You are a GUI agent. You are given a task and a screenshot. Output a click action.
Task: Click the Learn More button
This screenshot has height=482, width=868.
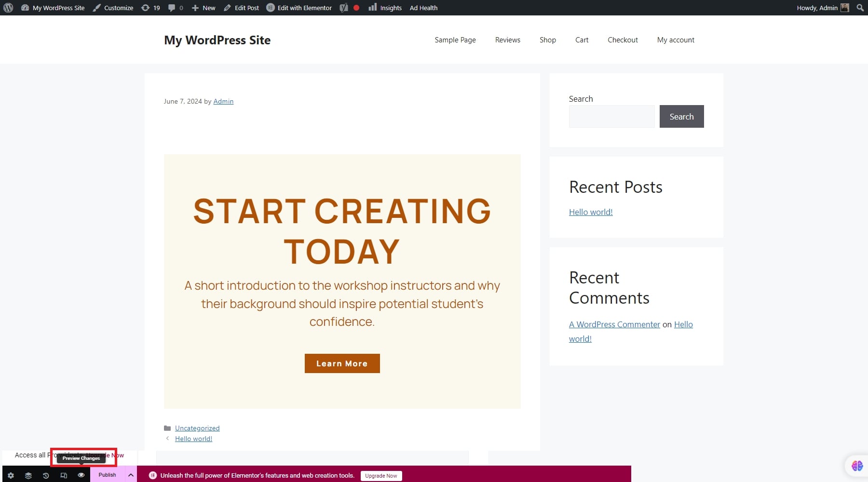[342, 363]
